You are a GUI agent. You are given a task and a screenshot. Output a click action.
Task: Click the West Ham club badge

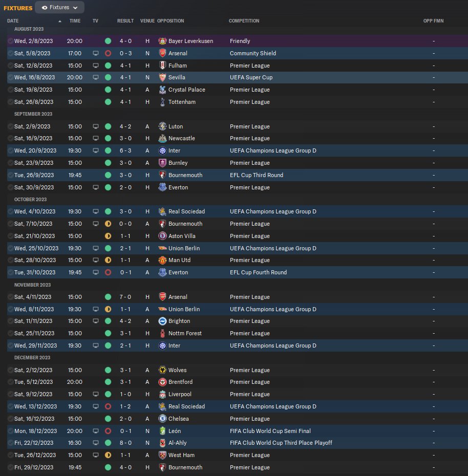[x=162, y=455]
